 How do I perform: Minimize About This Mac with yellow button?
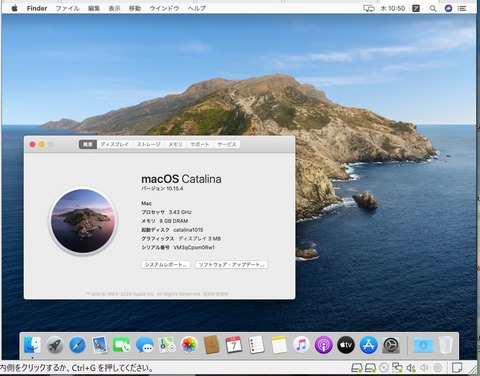pyautogui.click(x=42, y=144)
